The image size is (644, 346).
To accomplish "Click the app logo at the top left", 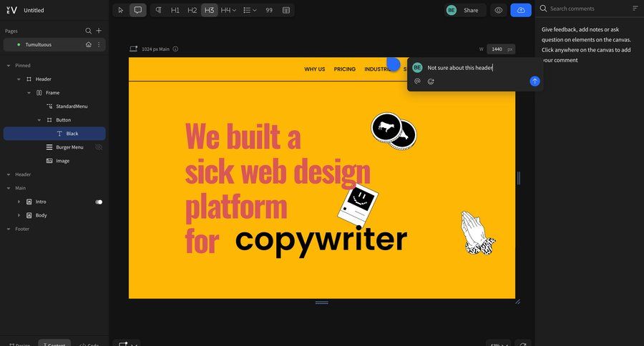I will pyautogui.click(x=12, y=10).
